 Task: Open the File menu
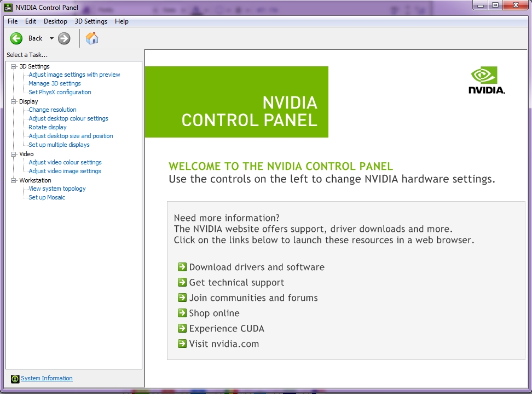coord(13,21)
